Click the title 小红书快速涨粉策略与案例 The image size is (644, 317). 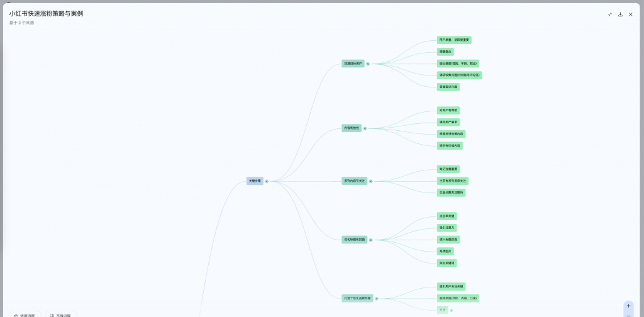[x=46, y=14]
